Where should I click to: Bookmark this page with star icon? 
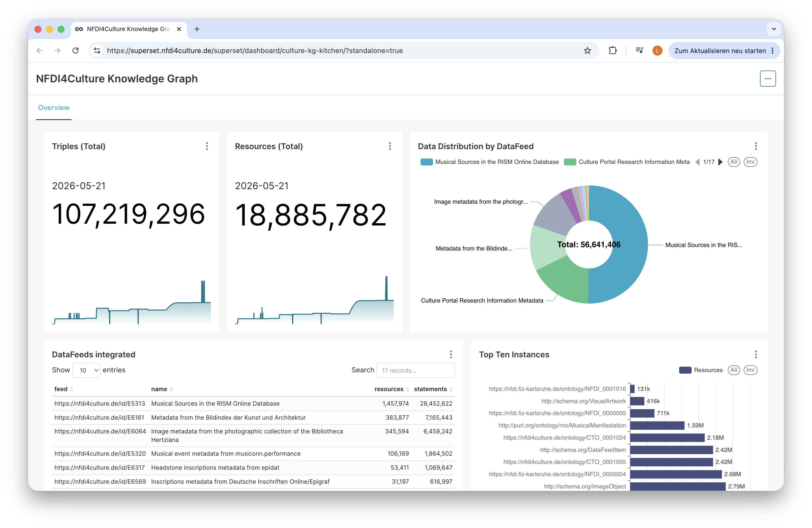(x=587, y=51)
